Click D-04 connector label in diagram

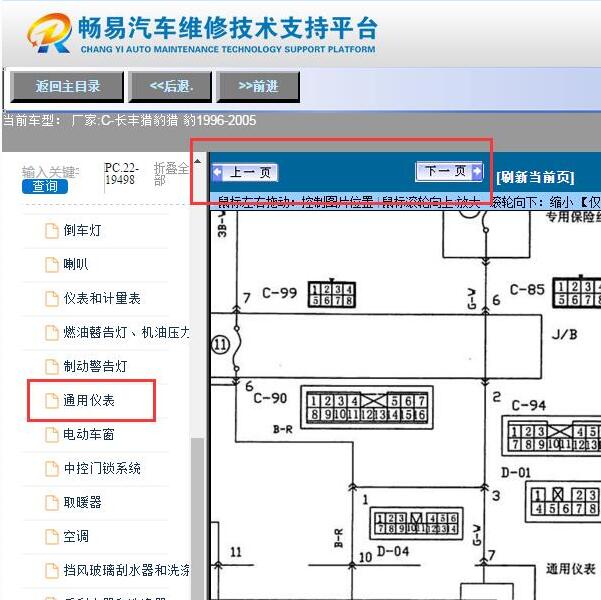point(393,551)
